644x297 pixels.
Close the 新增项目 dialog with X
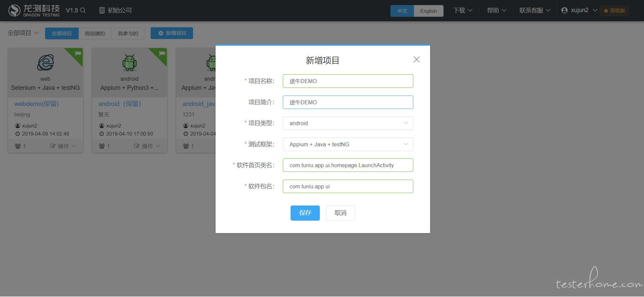416,60
